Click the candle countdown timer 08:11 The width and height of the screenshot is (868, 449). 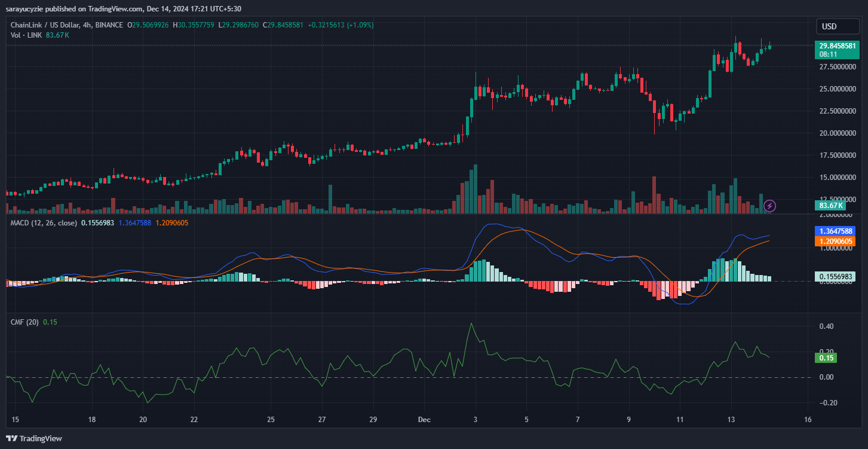(827, 54)
